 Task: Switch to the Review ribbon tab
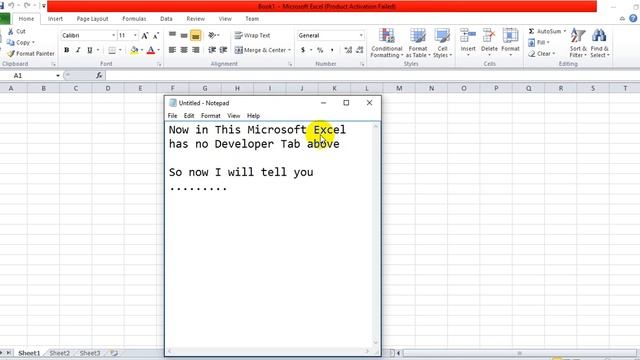coord(196,19)
